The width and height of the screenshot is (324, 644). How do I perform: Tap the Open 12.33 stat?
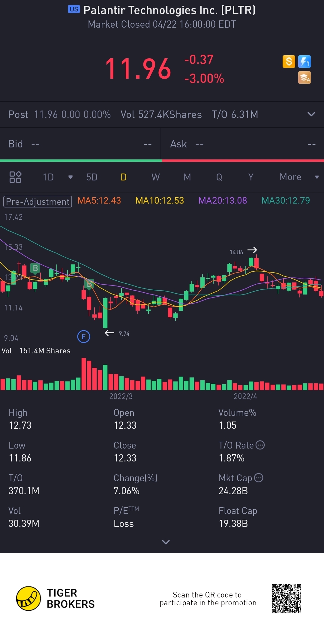(125, 419)
